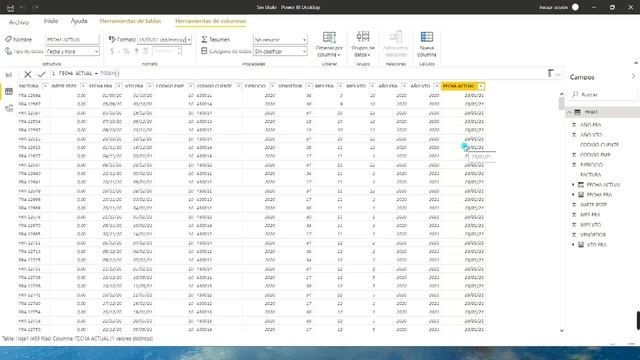Click the Buscar search box in Campos

603,95
